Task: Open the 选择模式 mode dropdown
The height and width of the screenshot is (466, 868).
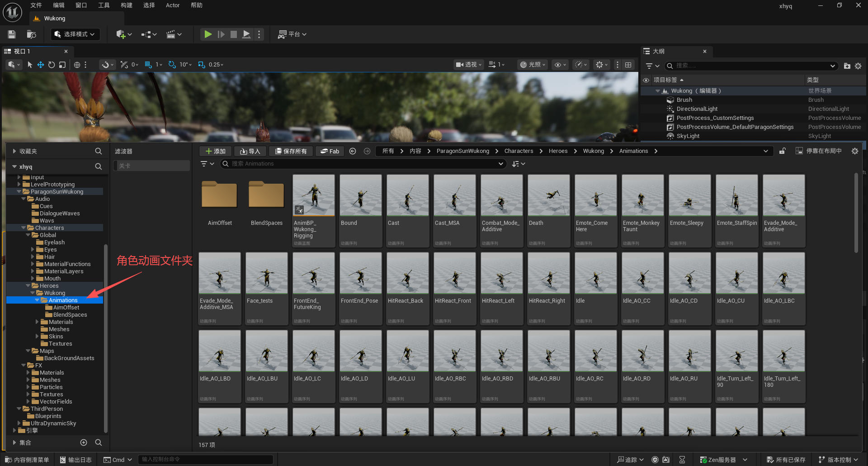Action: pyautogui.click(x=75, y=34)
